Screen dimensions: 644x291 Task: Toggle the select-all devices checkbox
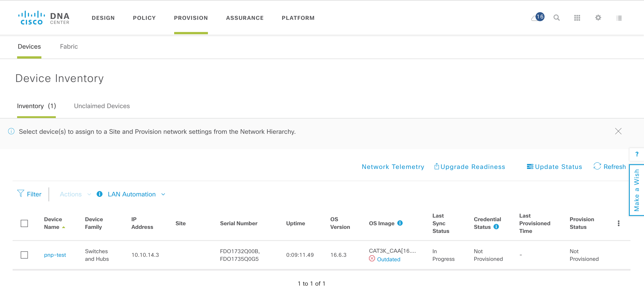click(24, 223)
